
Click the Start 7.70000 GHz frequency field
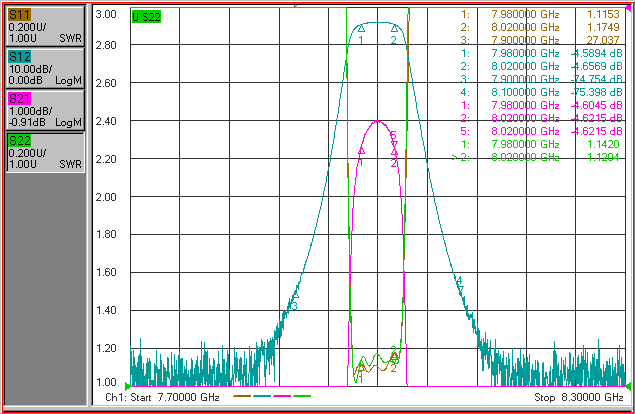[x=162, y=397]
